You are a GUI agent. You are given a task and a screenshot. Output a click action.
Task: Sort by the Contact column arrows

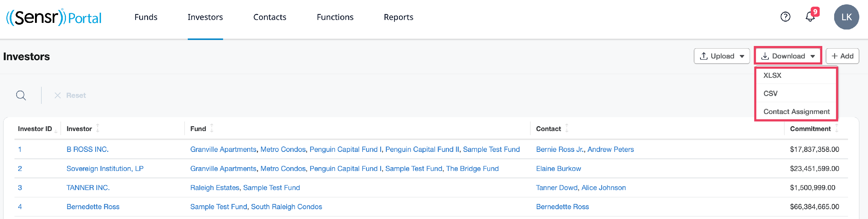(x=567, y=128)
